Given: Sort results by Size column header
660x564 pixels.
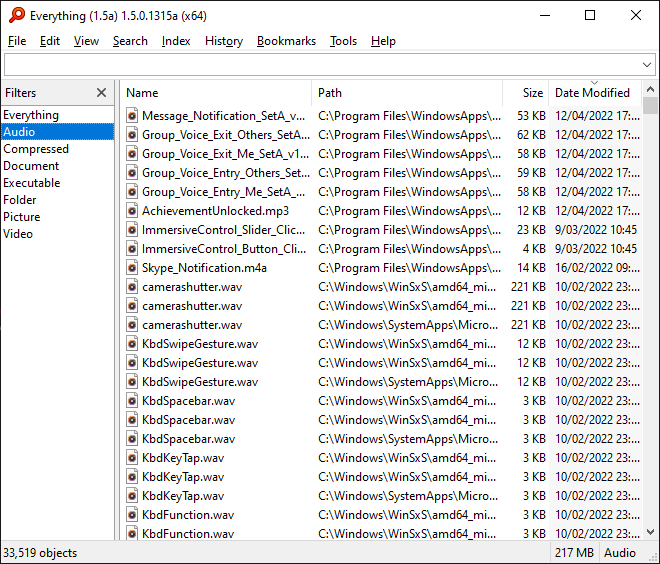Looking at the screenshot, I should pos(526,93).
